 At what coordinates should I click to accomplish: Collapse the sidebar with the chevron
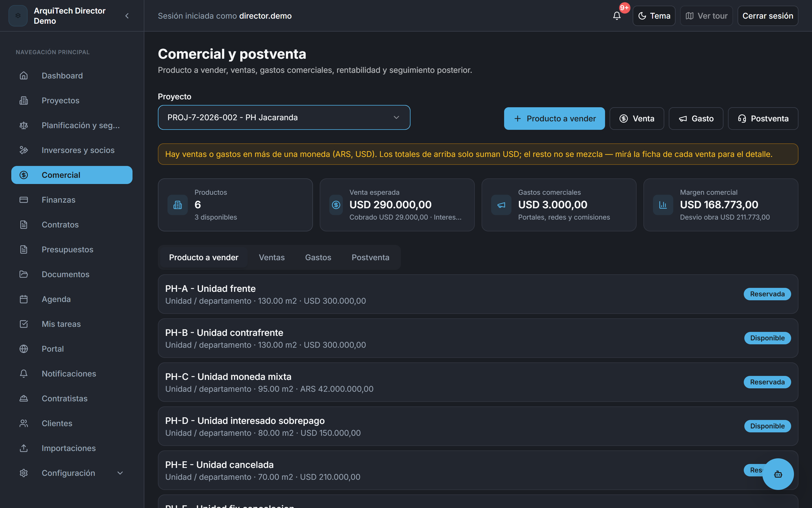127,16
